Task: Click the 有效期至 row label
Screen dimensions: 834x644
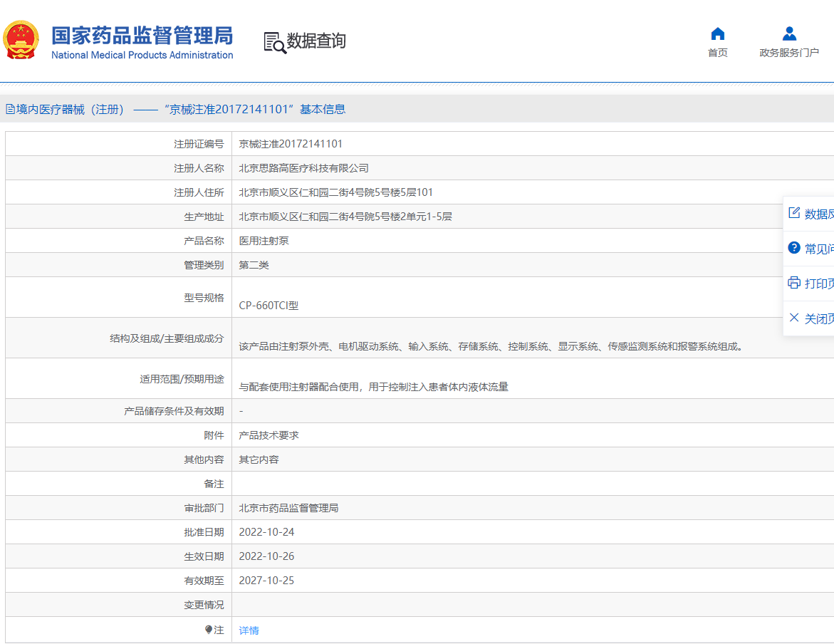Action: [x=204, y=581]
